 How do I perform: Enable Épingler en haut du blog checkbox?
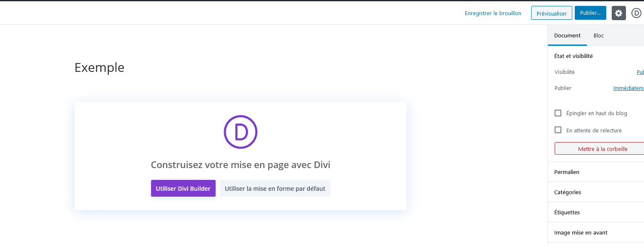point(558,113)
